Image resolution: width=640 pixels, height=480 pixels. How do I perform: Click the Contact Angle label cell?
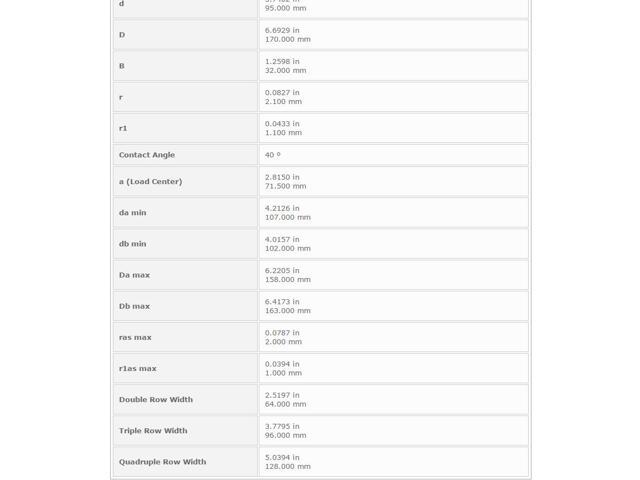185,155
